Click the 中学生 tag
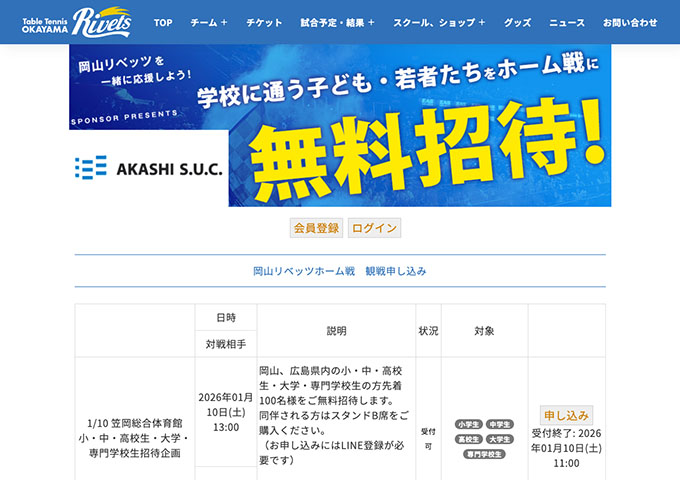Screen dimensions: 680x480 point(500,424)
